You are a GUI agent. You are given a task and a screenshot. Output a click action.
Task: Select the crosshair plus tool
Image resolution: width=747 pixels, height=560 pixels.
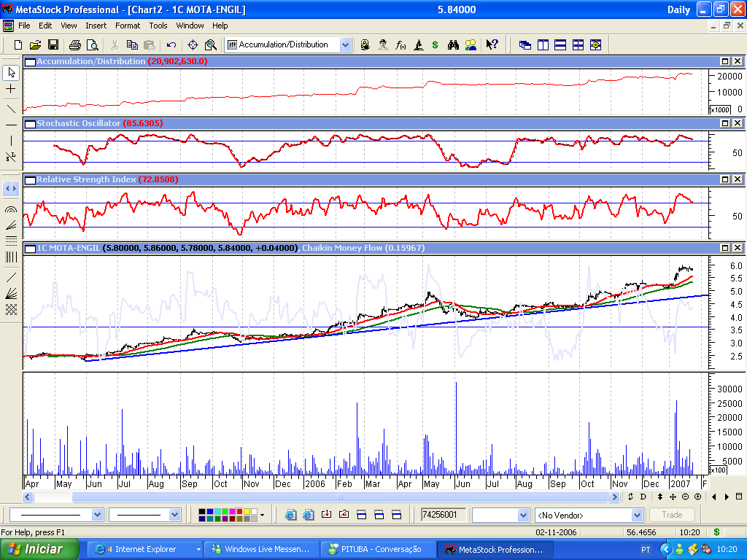(x=11, y=89)
